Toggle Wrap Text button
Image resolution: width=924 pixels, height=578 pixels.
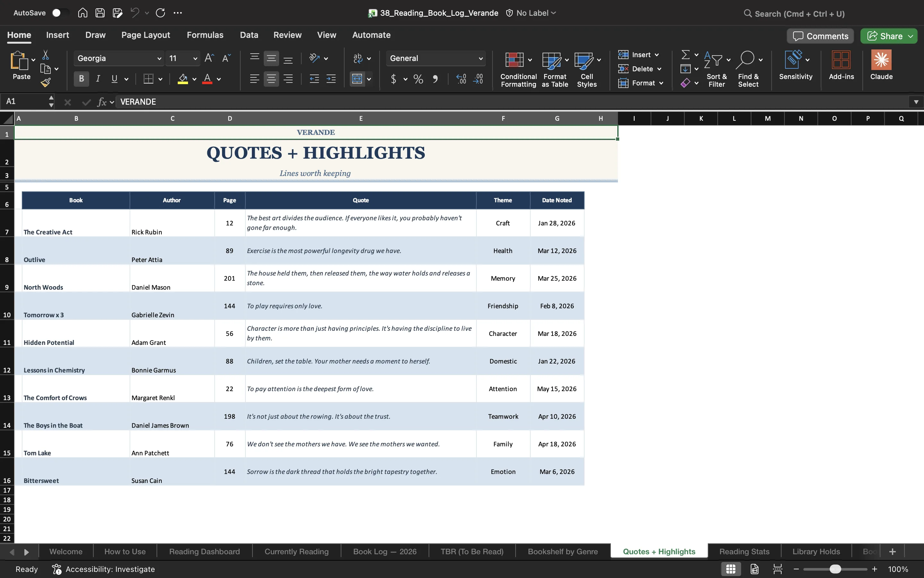point(357,58)
